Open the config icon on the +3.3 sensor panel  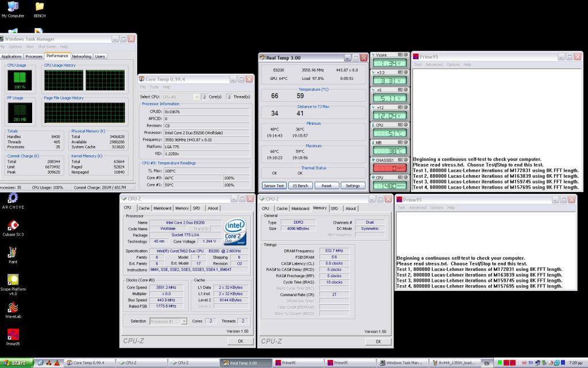pyautogui.click(x=400, y=72)
